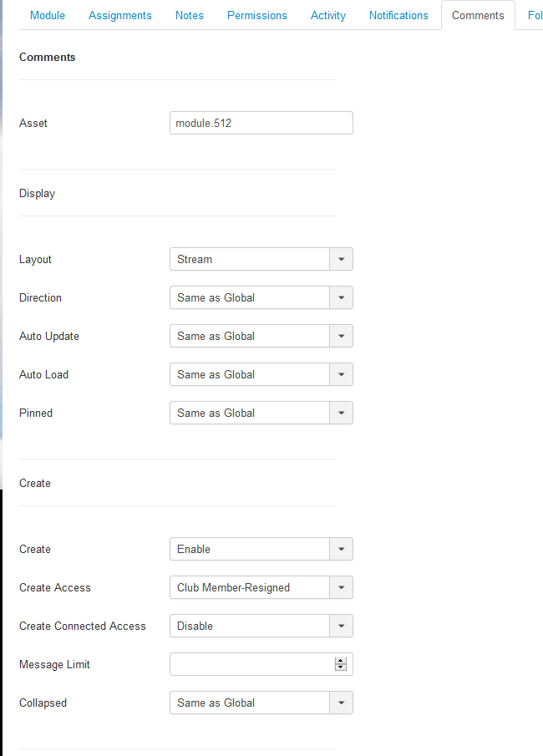The width and height of the screenshot is (543, 756).
Task: Switch to the Module tab
Action: click(48, 15)
